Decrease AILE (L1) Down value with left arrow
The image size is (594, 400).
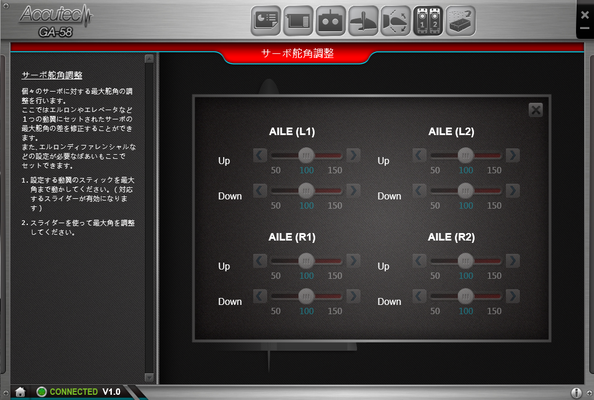point(260,191)
